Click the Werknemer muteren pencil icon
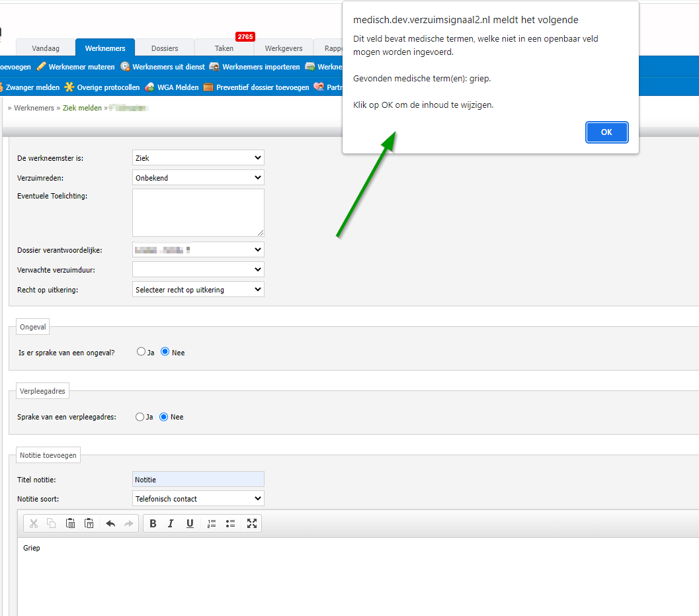699x616 pixels. 41,66
